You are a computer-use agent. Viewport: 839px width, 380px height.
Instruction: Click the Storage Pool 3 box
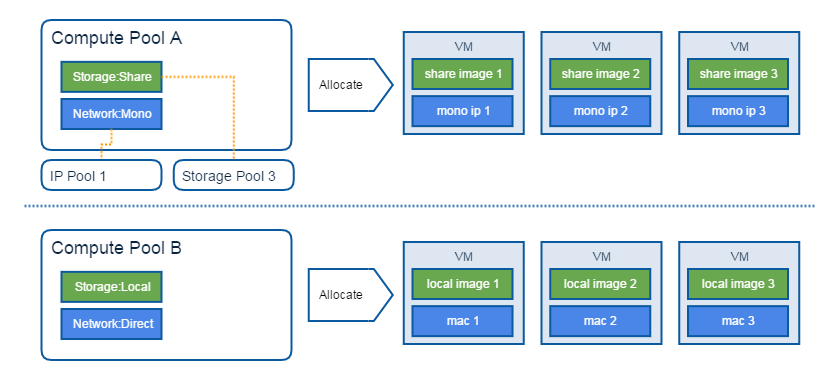click(234, 175)
